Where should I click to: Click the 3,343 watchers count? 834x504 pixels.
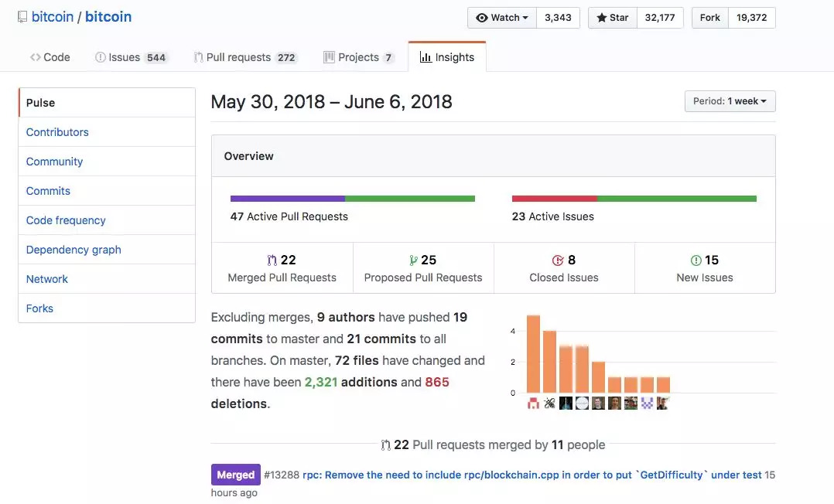coord(558,18)
